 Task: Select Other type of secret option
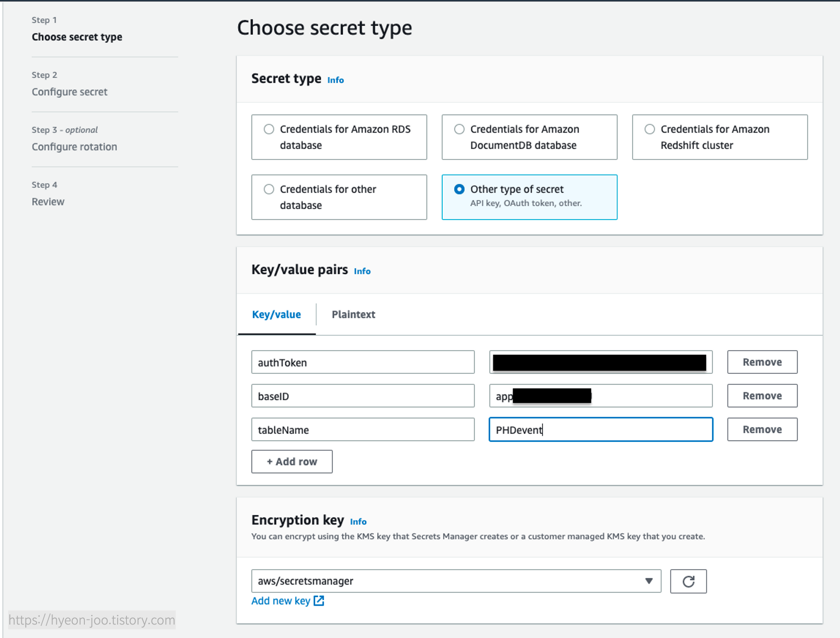[459, 189]
